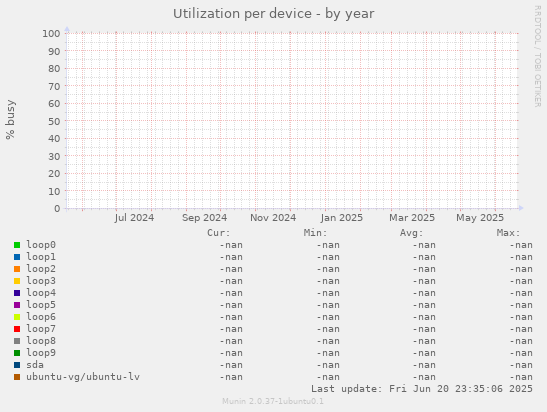Click the 50 value on y-axis

pyautogui.click(x=54, y=121)
